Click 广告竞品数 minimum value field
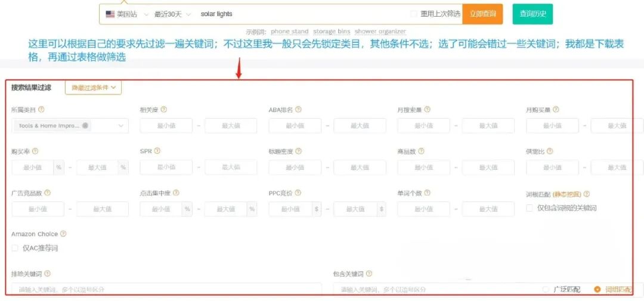 38,209
